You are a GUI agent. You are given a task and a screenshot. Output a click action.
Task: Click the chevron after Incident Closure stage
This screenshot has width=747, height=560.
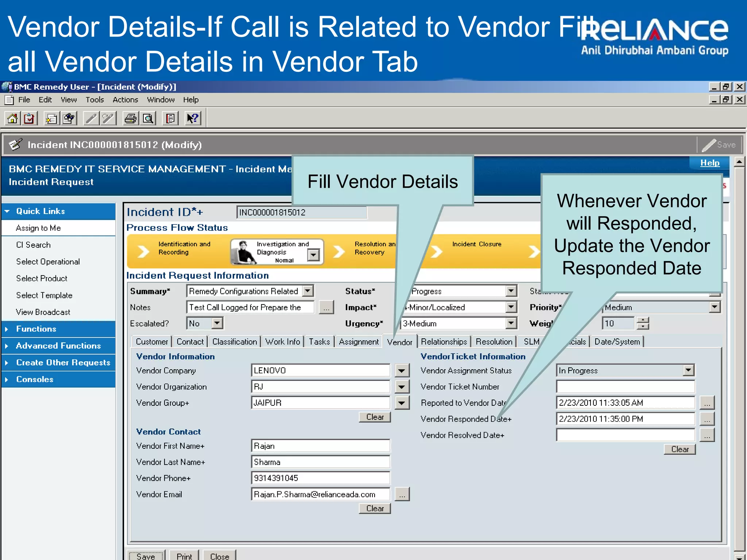pos(534,252)
